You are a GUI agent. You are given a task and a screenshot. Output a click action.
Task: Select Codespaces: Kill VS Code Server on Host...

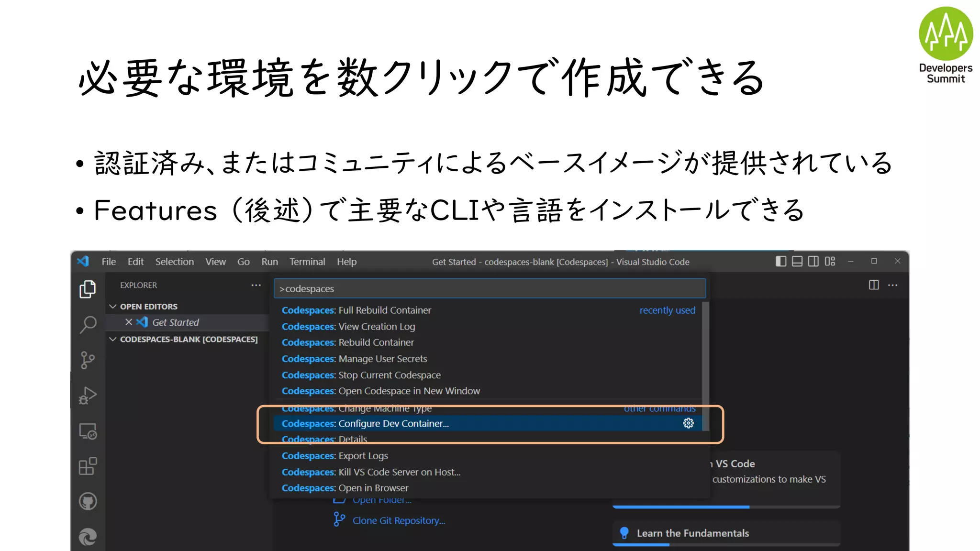(488, 472)
